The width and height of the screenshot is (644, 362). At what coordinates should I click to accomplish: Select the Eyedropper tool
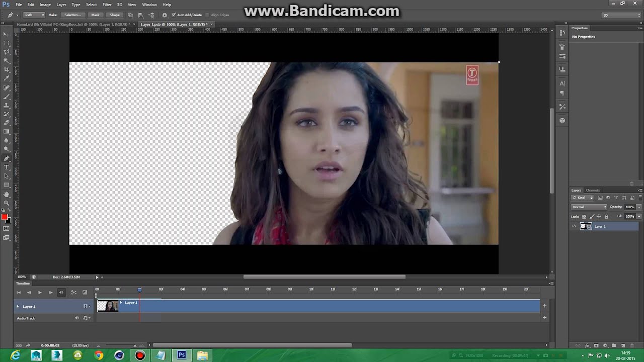[7, 78]
